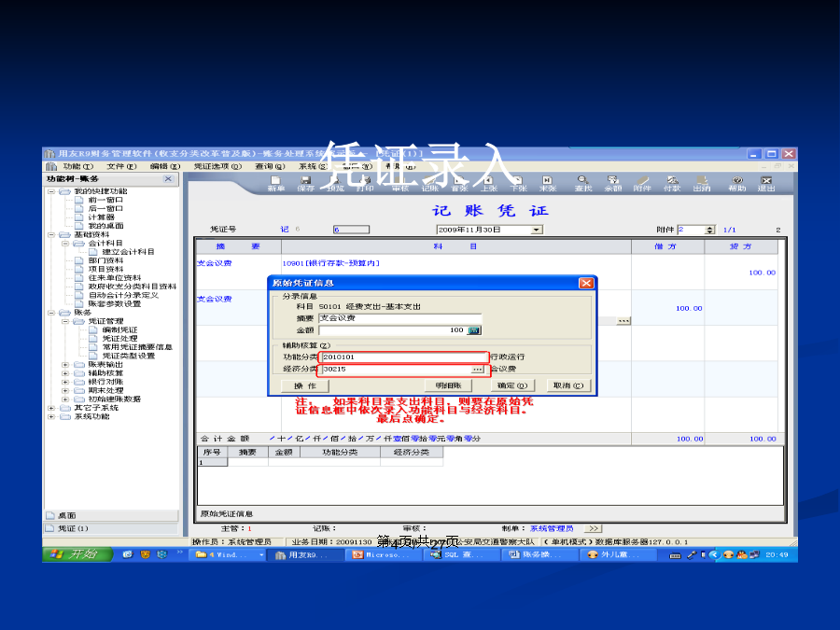Click the 查找 (find) toolbar icon

pyautogui.click(x=582, y=184)
